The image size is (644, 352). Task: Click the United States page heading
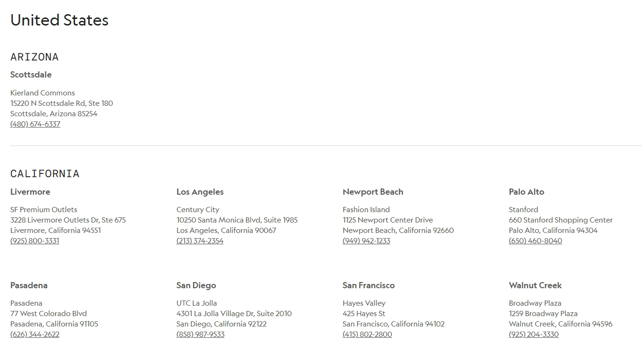tap(59, 20)
